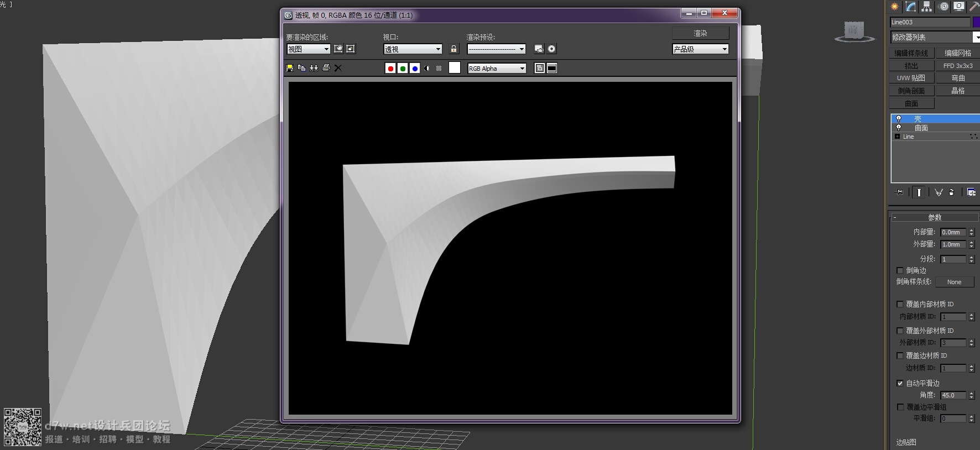The width and height of the screenshot is (980, 450).
Task: Toggle the lightbulb for the 壳 modifier
Action: (899, 119)
